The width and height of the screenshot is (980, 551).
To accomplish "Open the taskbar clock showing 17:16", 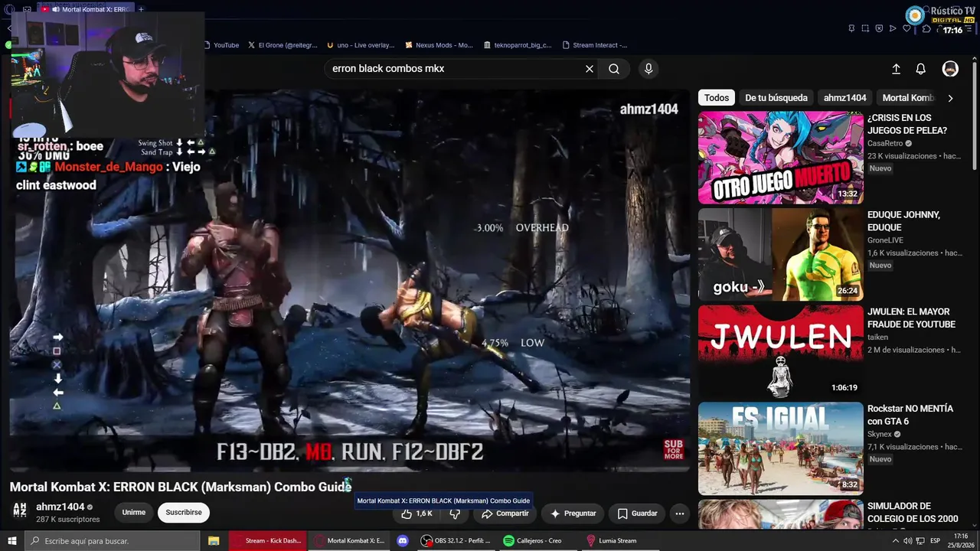I will 962,541.
